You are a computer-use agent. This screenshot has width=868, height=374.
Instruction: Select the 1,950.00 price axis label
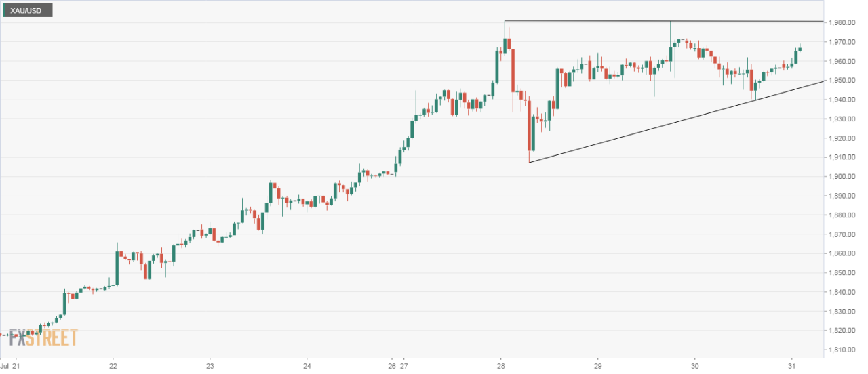[846, 80]
